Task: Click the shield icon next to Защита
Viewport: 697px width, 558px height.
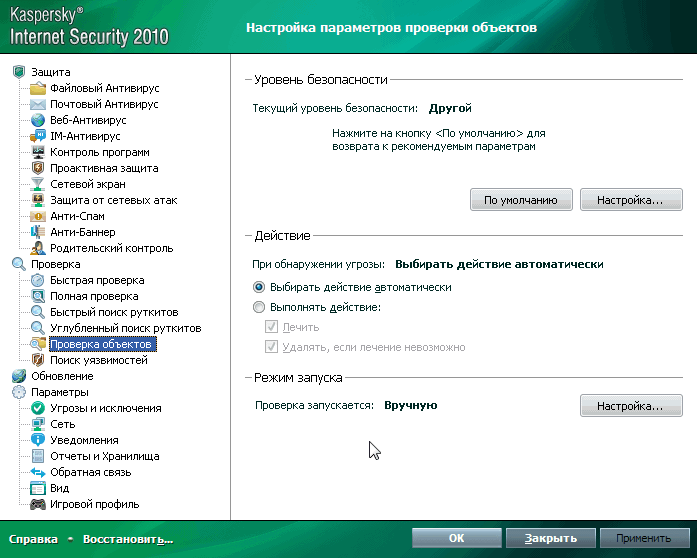Action: [19, 72]
